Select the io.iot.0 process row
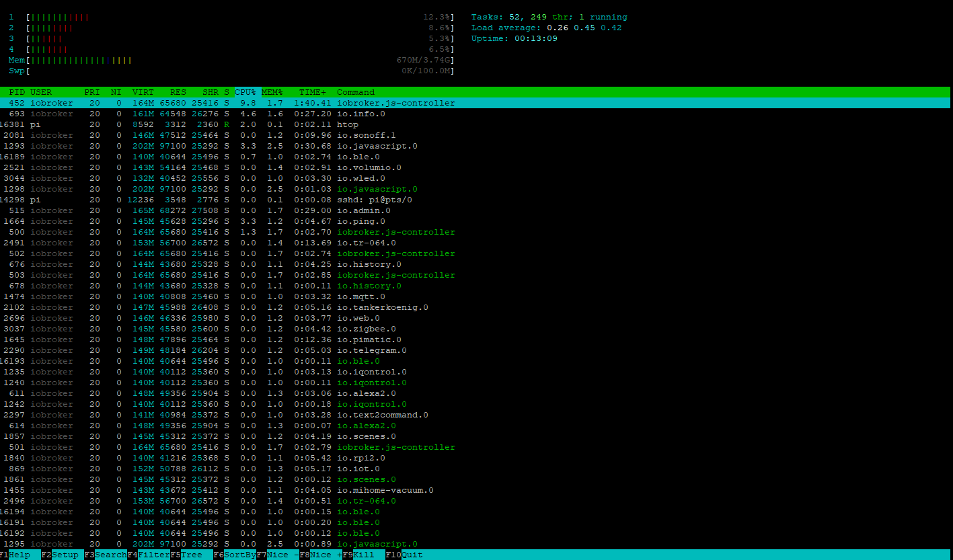The height and width of the screenshot is (560, 953). tap(475, 469)
